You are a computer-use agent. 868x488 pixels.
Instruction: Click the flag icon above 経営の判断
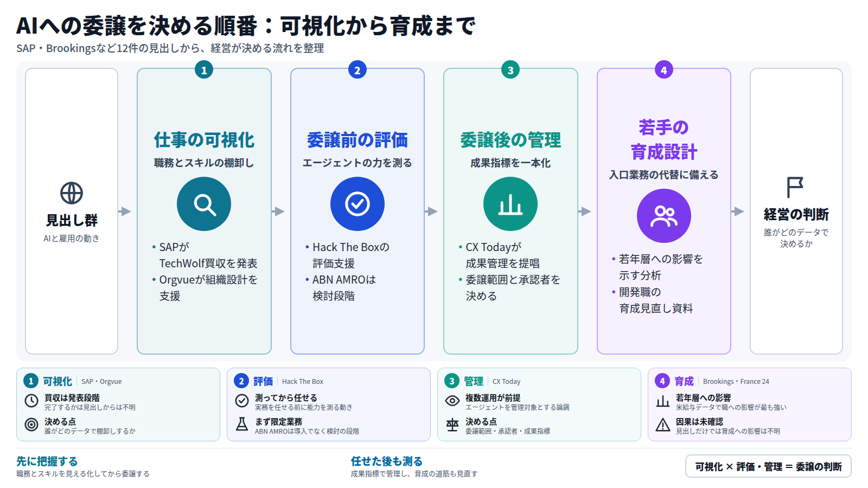(x=795, y=188)
